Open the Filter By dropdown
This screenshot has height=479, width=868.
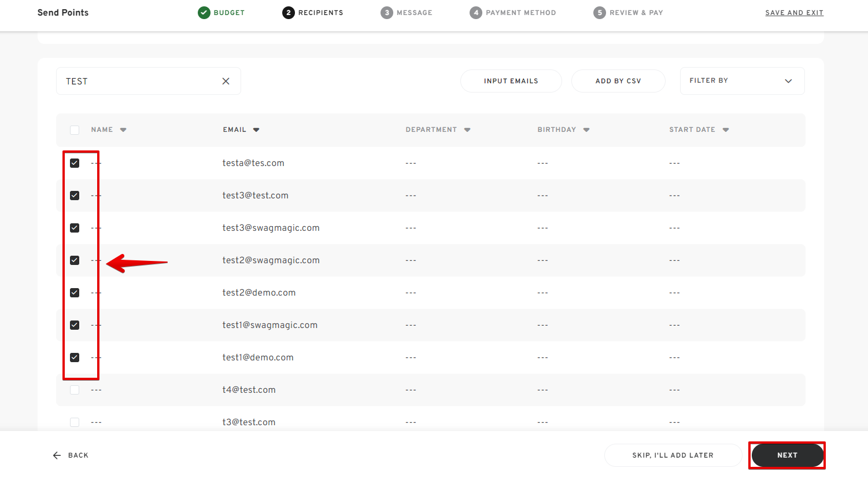[x=742, y=81]
